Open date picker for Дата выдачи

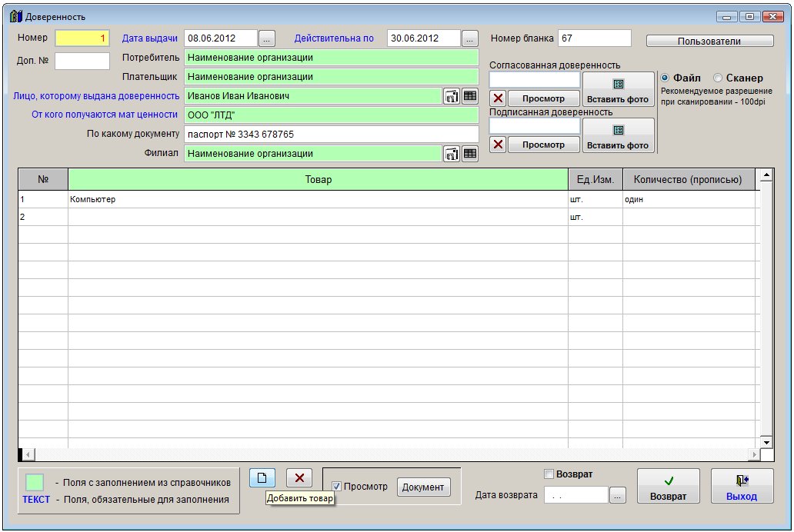pos(266,38)
